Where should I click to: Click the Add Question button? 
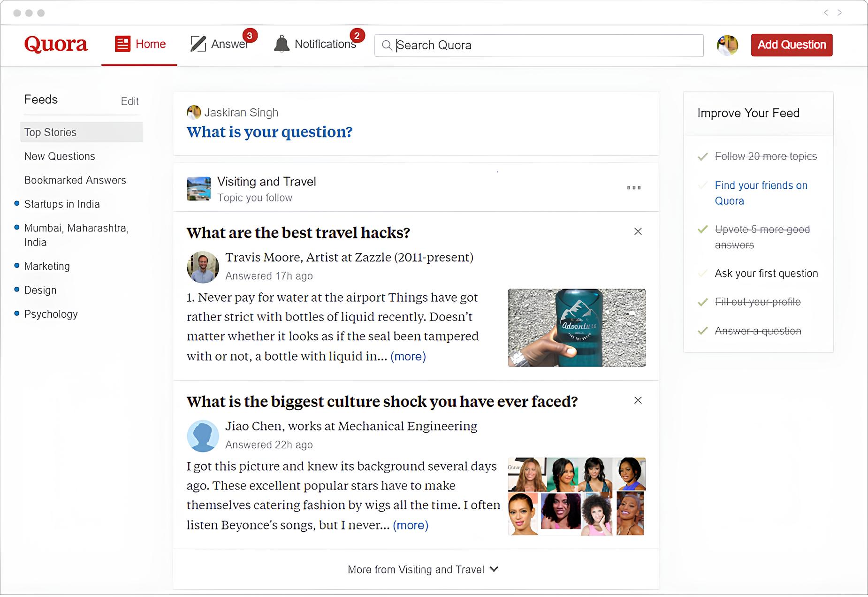tap(792, 45)
